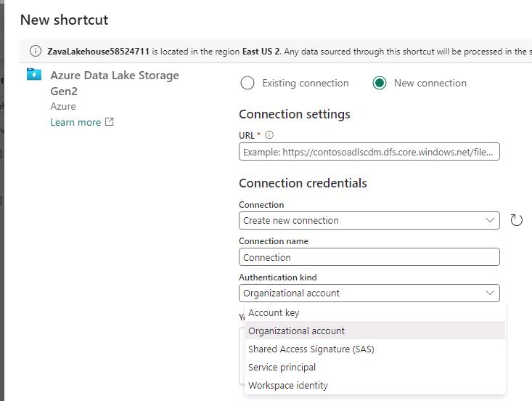Click the info icon in region banner
Image resolution: width=532 pixels, height=401 pixels.
coord(36,51)
